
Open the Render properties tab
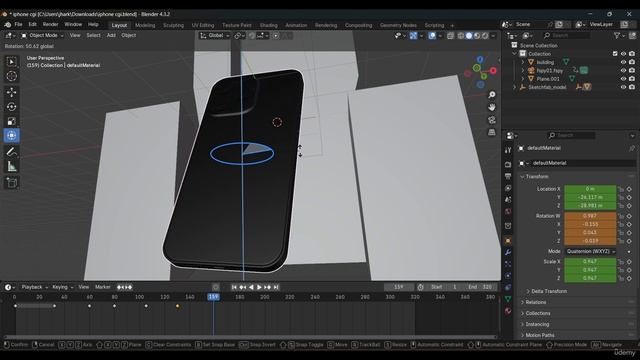(508, 164)
